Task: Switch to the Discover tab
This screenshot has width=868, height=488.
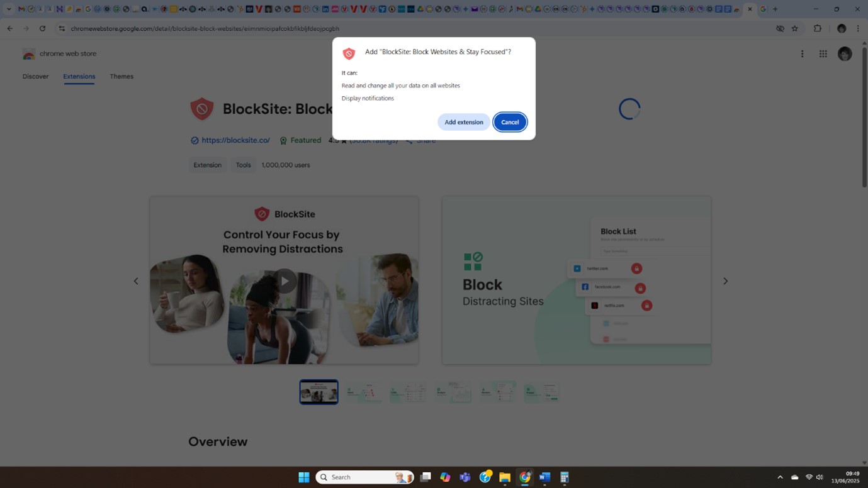Action: [x=35, y=76]
